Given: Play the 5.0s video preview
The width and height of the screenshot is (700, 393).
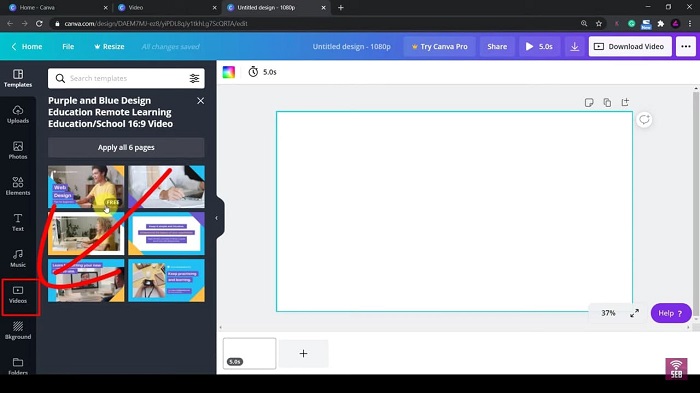Looking at the screenshot, I should point(539,46).
